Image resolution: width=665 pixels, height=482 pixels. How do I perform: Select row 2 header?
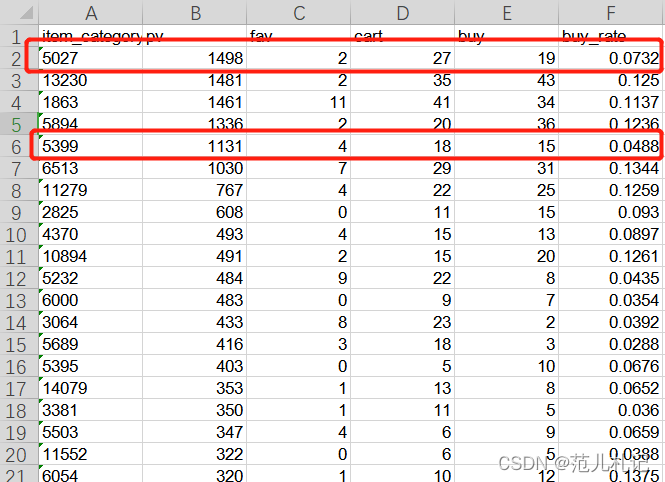pyautogui.click(x=19, y=58)
